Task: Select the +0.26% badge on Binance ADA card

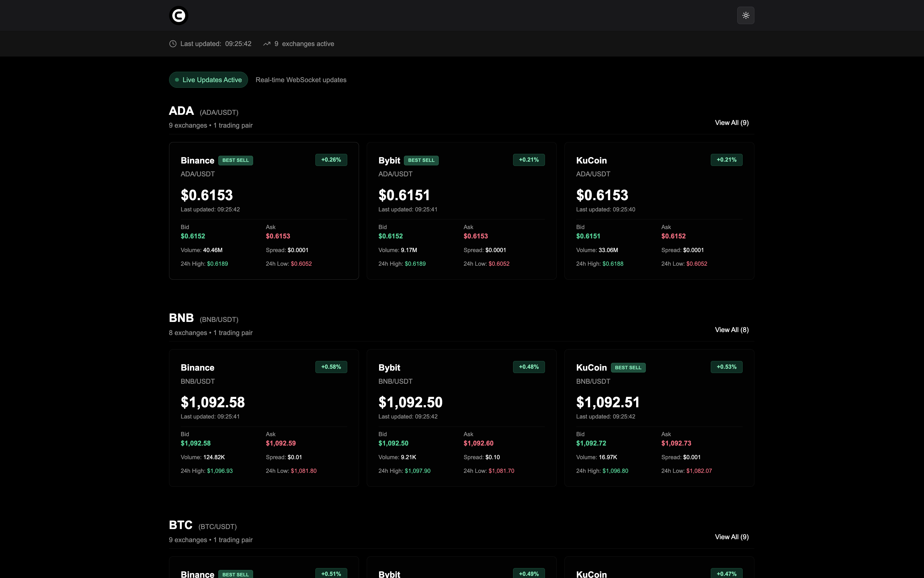Action: coord(331,159)
